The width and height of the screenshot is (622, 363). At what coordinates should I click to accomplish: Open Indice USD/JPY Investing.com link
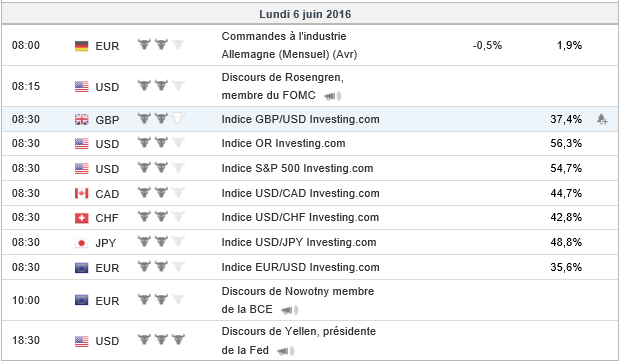coord(299,242)
